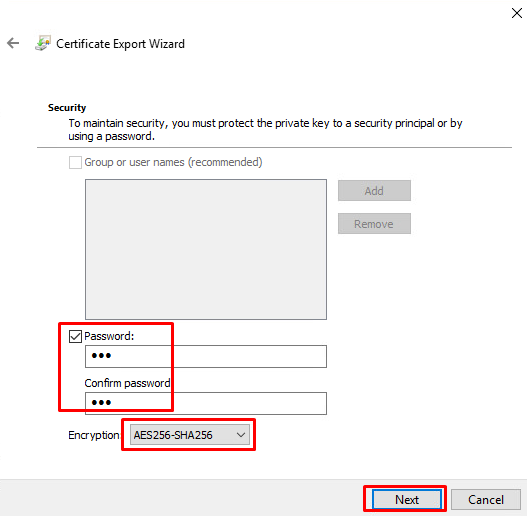Image resolution: width=527 pixels, height=516 pixels.
Task: Open the Encryption combo box showing AES256-SHA256
Action: pos(190,435)
